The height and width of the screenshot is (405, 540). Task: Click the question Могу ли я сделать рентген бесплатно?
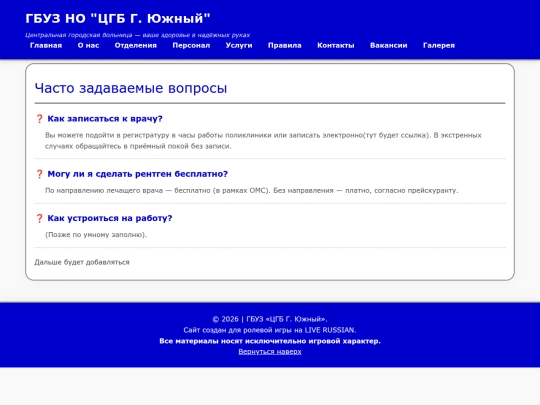(137, 174)
